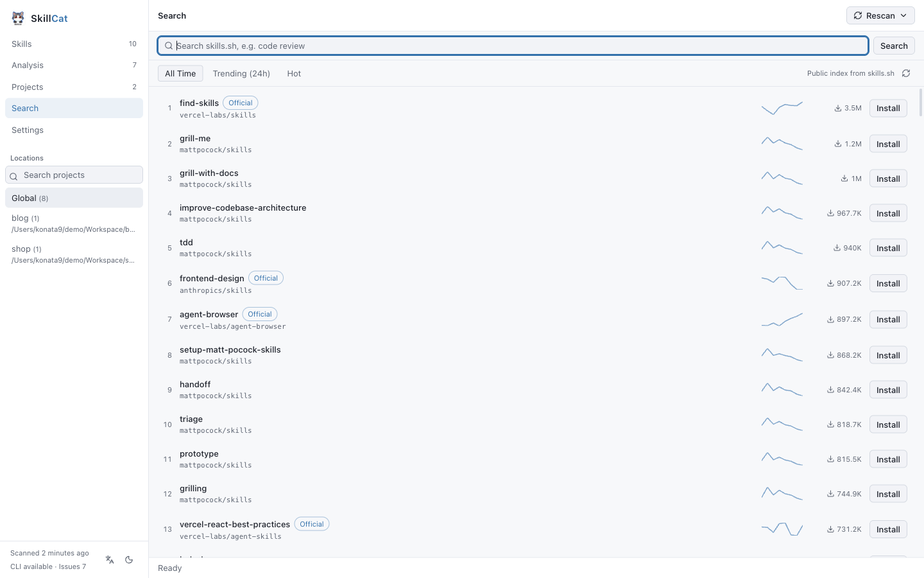
Task: Select the Global location
Action: click(74, 198)
